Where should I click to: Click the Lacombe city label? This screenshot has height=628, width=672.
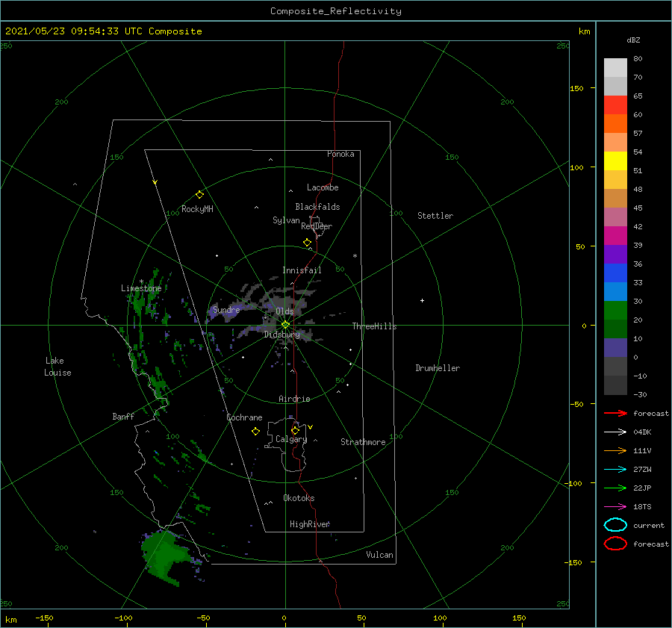[323, 187]
